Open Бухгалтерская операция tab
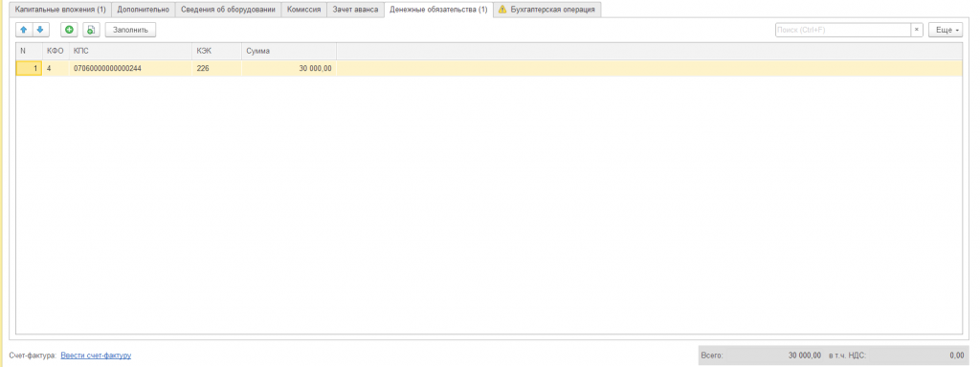The width and height of the screenshot is (980, 367). click(x=547, y=10)
